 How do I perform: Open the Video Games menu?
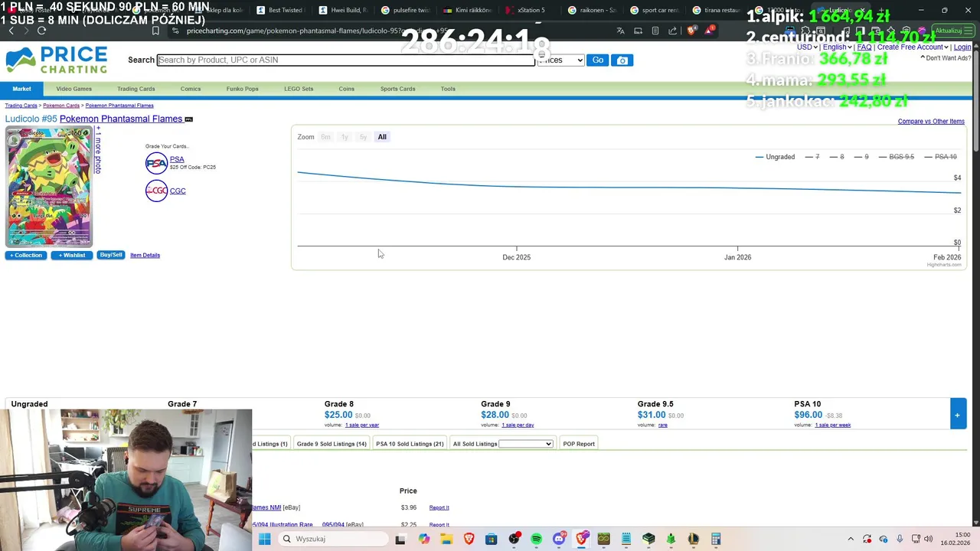(x=73, y=89)
